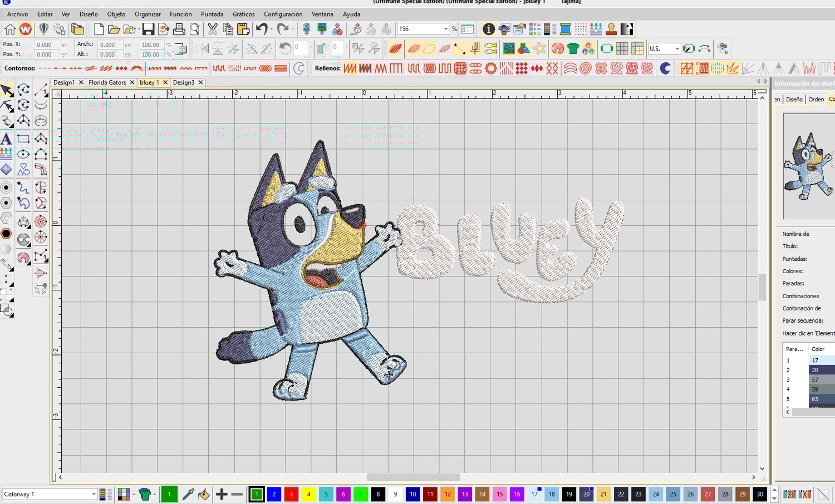Open the Puntada menu
This screenshot has width=835, height=504.
pyautogui.click(x=212, y=14)
